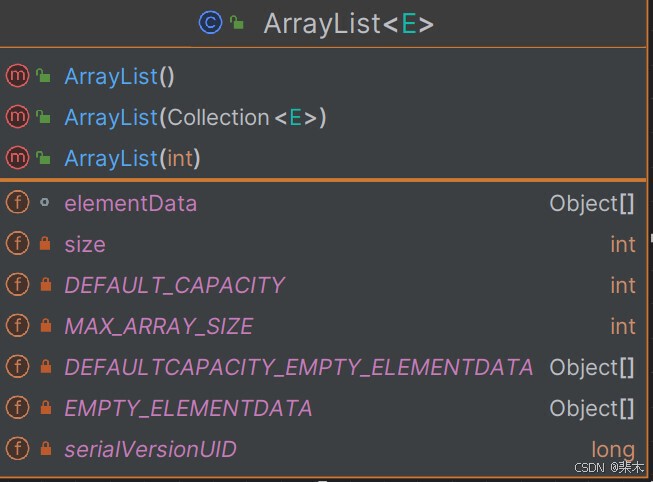Click private lock icon for size

[45, 243]
